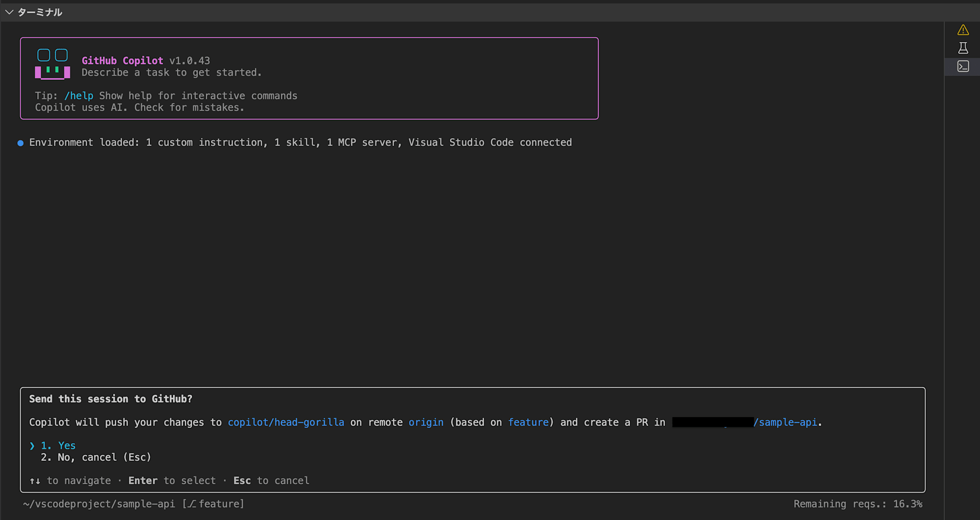Click the origin remote name
The image size is (980, 520).
(426, 422)
